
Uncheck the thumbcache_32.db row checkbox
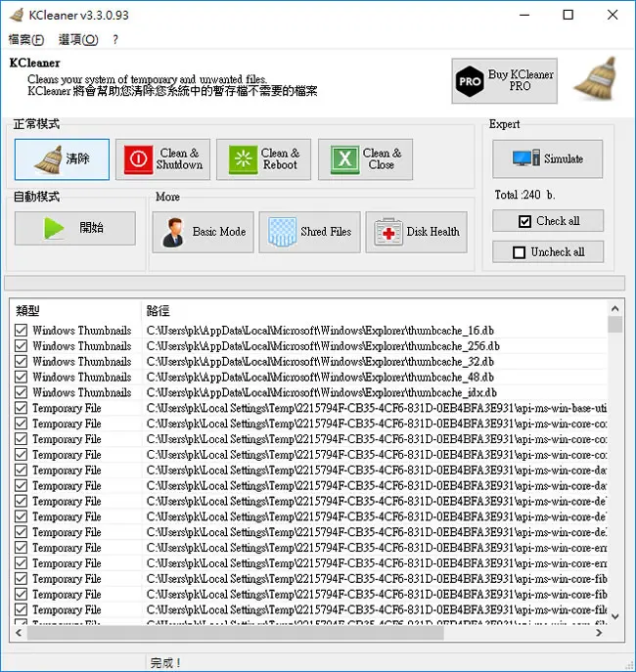point(21,361)
